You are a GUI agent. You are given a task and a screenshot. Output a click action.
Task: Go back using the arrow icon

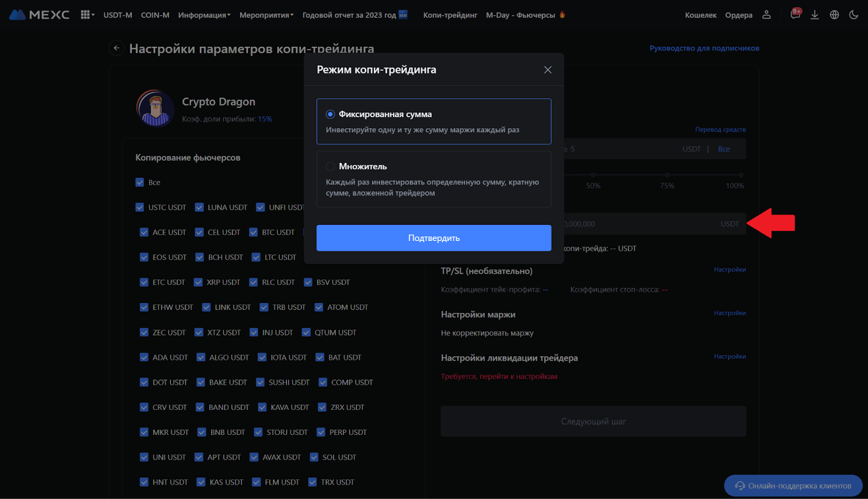point(116,48)
